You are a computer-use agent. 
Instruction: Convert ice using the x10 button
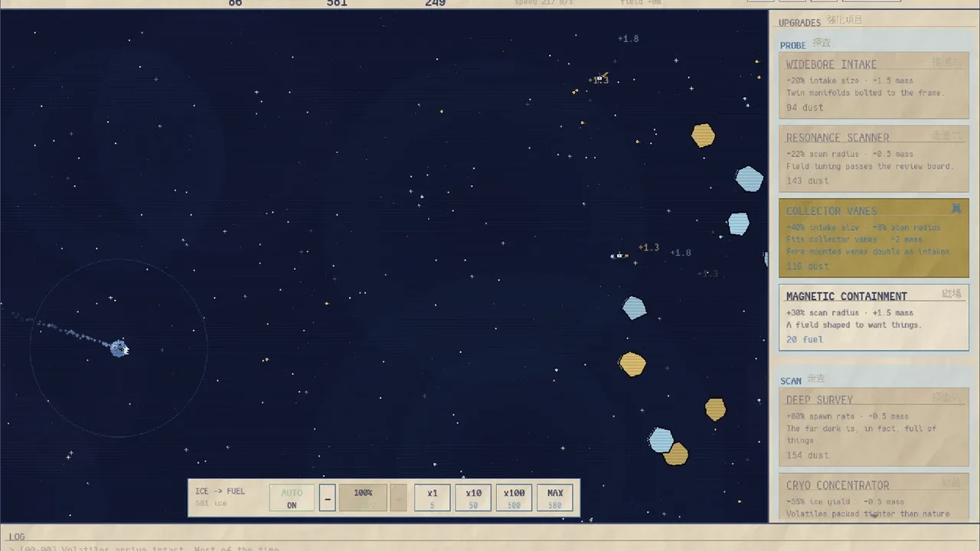(473, 498)
